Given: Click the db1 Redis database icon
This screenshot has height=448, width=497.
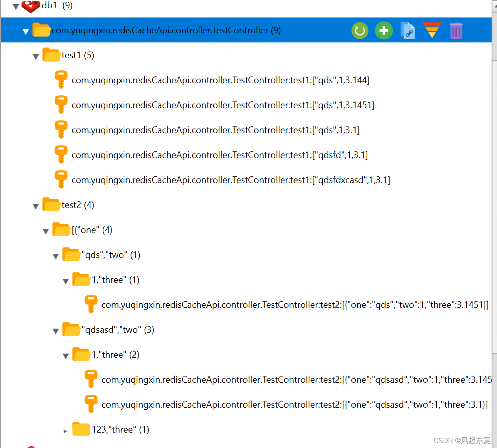Looking at the screenshot, I should pos(30,6).
